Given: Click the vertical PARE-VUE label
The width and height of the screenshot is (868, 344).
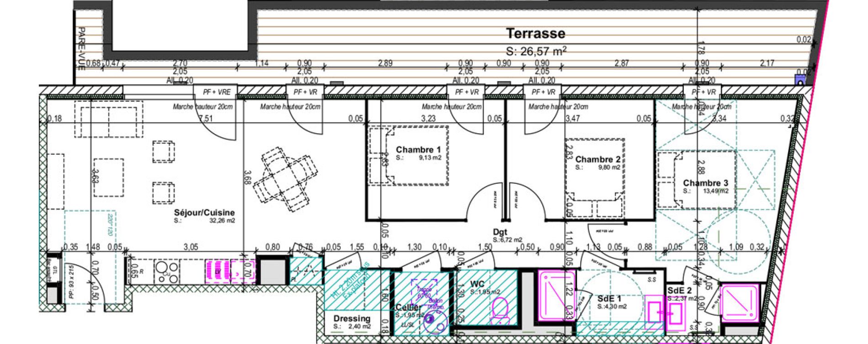Looking at the screenshot, I should pyautogui.click(x=81, y=48).
